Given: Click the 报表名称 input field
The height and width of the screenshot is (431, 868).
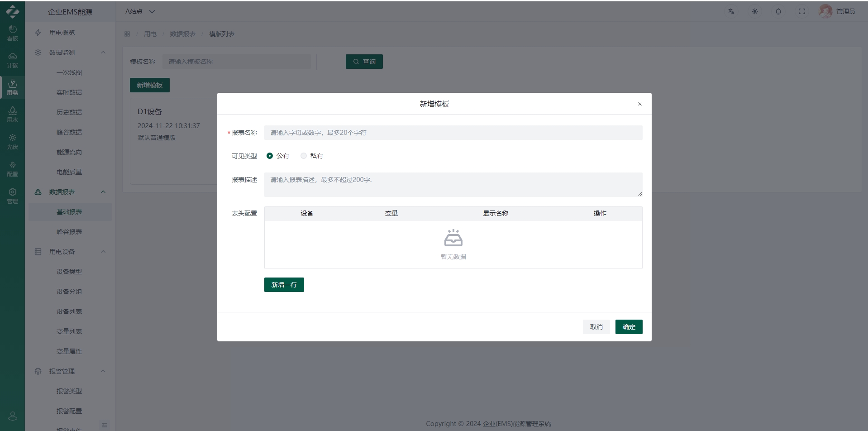Looking at the screenshot, I should 453,132.
